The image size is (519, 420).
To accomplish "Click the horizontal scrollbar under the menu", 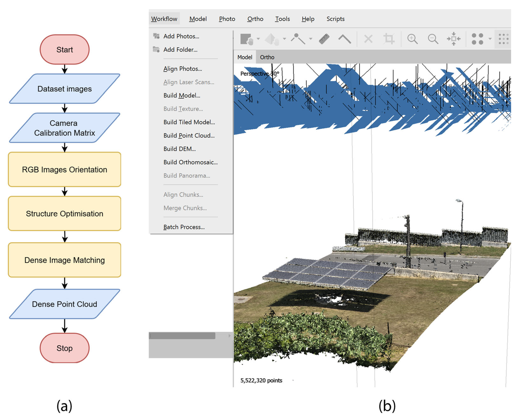I will point(182,336).
